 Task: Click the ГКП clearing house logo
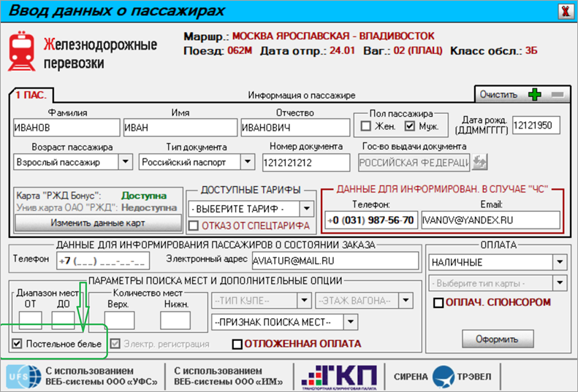click(x=339, y=377)
